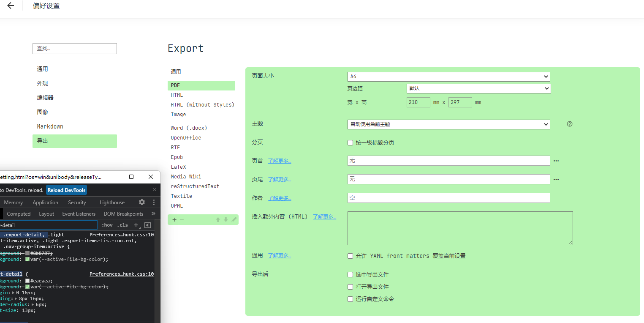
Task: Open the help icon next to 主题 dropdown
Action: pyautogui.click(x=570, y=124)
